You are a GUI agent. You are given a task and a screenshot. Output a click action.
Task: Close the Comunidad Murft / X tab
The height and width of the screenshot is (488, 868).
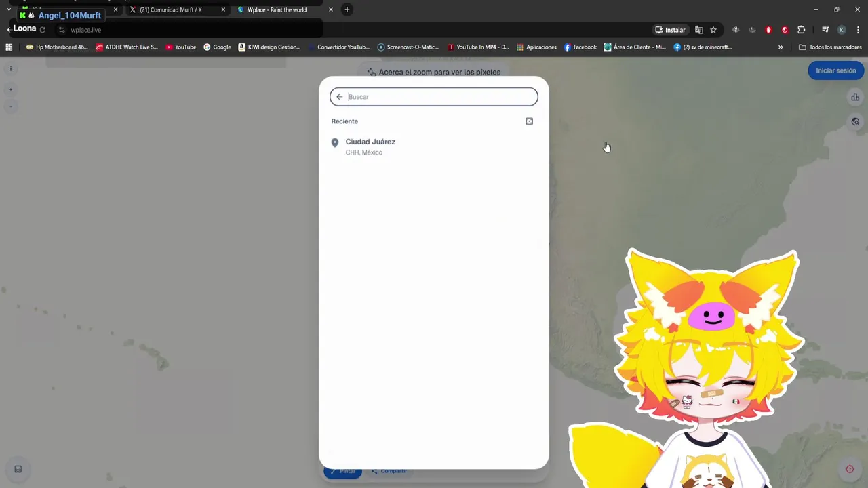coord(223,9)
